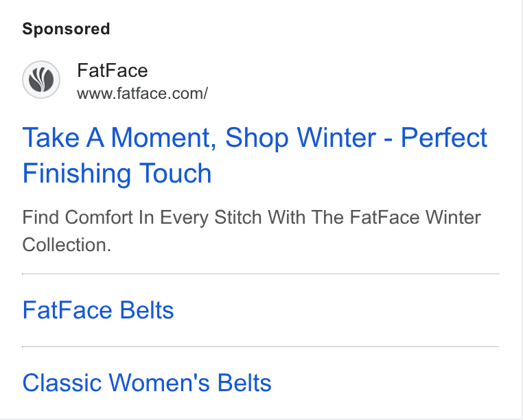The image size is (523, 420).
Task: Click FatFace Winter text in the description
Action: [415, 218]
